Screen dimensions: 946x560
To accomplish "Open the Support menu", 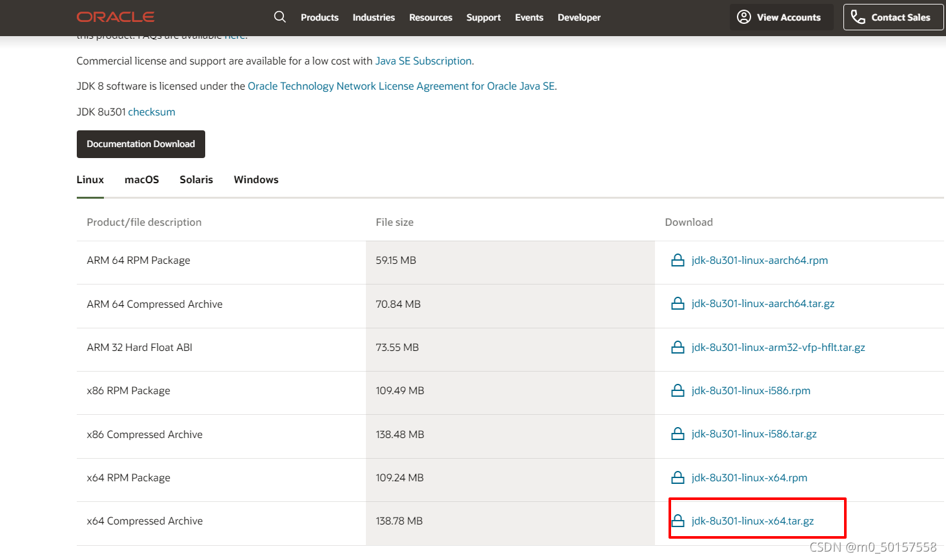I will click(x=483, y=17).
